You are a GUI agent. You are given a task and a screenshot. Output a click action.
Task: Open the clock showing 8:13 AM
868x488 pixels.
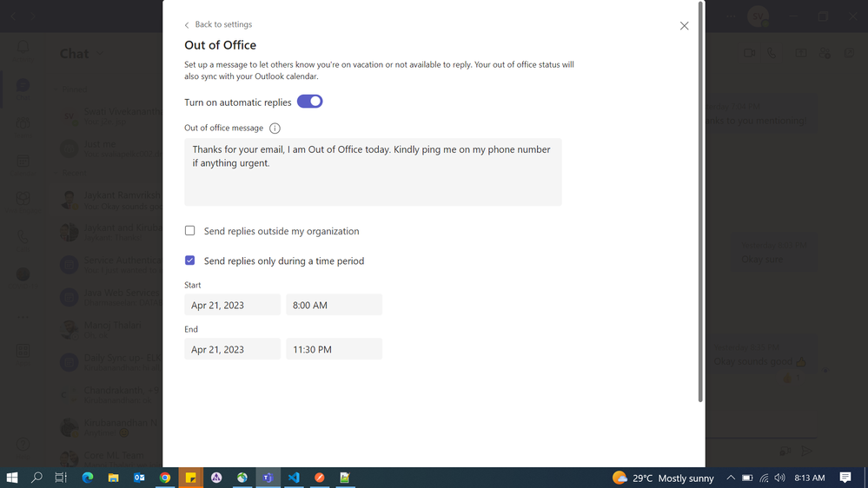809,478
